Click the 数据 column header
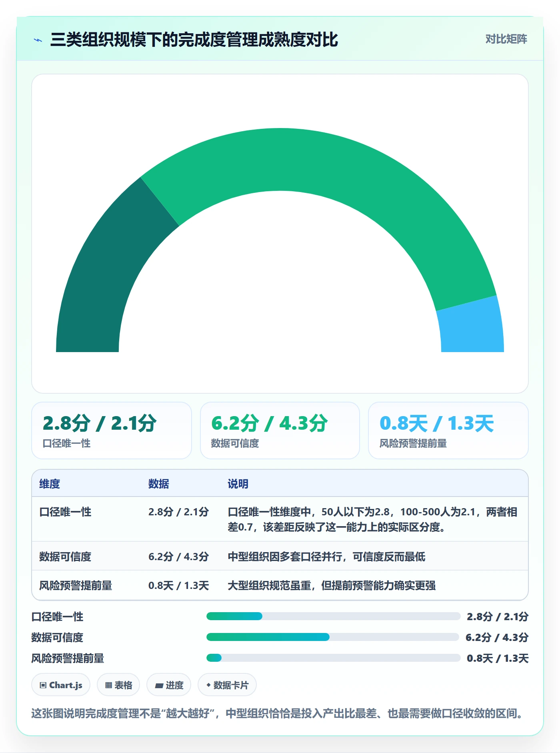The width and height of the screenshot is (560, 753). click(159, 484)
